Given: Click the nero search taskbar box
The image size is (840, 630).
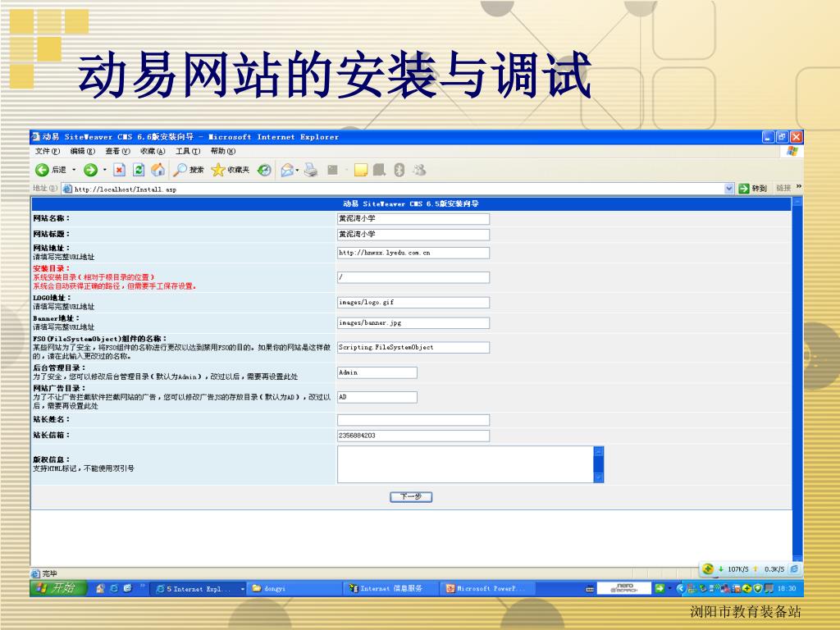Looking at the screenshot, I should point(623,588).
